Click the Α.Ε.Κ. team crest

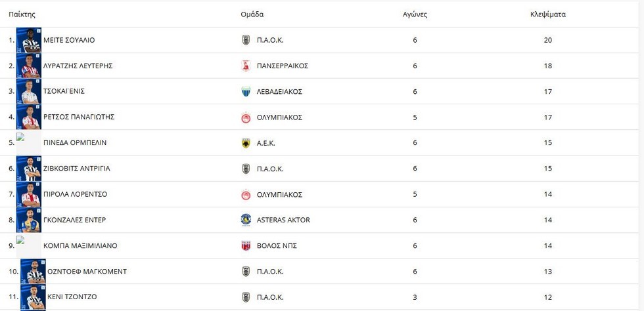(246, 143)
